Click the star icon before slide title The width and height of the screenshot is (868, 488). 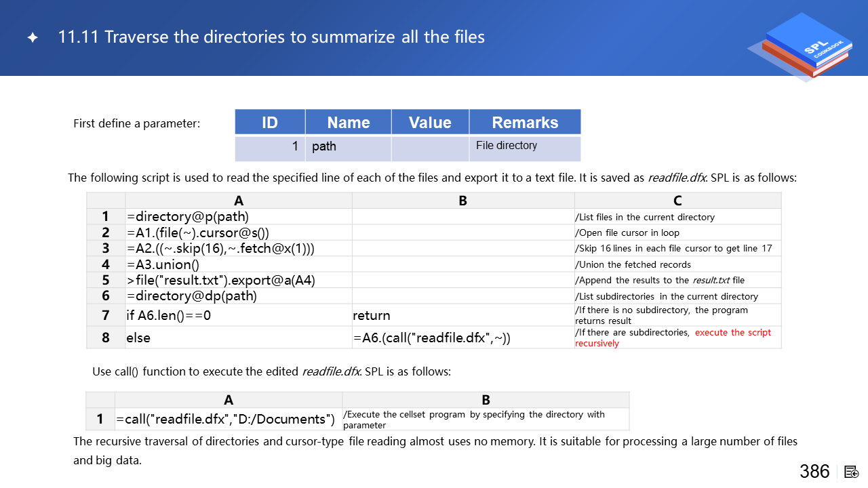pos(33,38)
